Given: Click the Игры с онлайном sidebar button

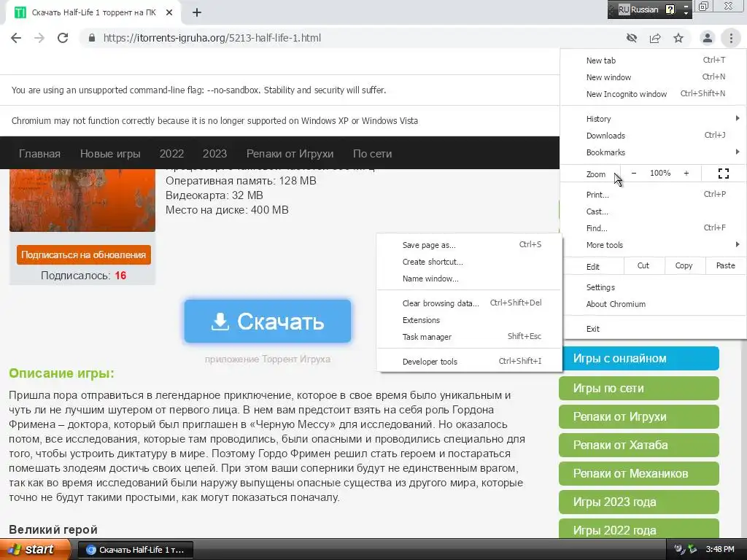Looking at the screenshot, I should [x=639, y=359].
